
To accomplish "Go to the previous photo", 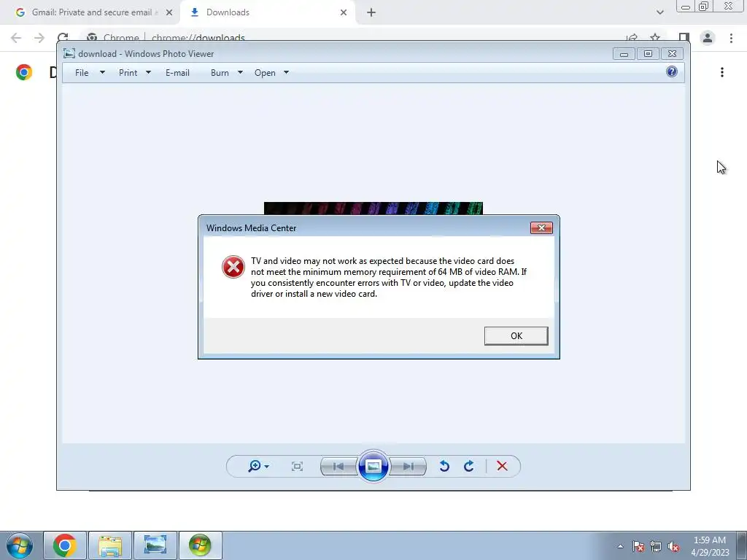I will tap(338, 466).
